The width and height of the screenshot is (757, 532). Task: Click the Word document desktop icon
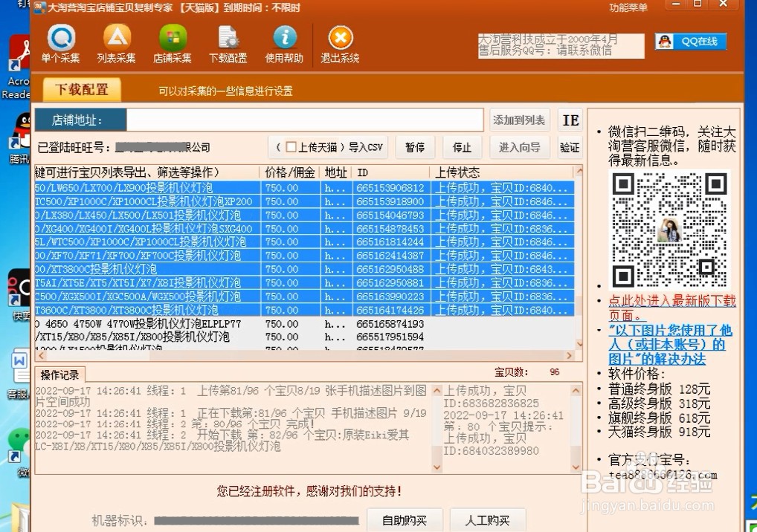click(19, 374)
